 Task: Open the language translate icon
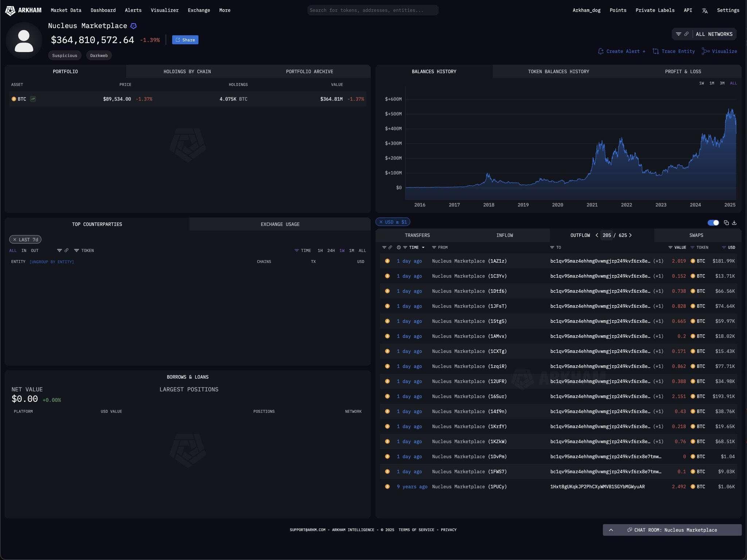click(x=705, y=11)
